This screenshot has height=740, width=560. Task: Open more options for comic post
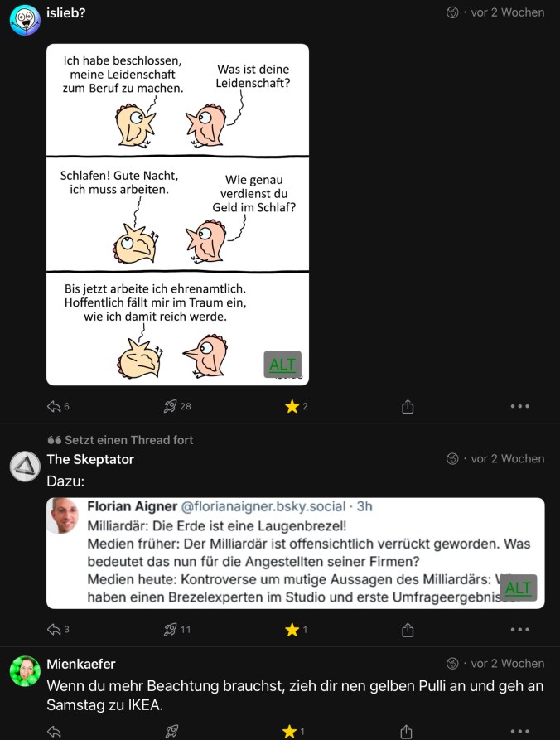tap(519, 406)
